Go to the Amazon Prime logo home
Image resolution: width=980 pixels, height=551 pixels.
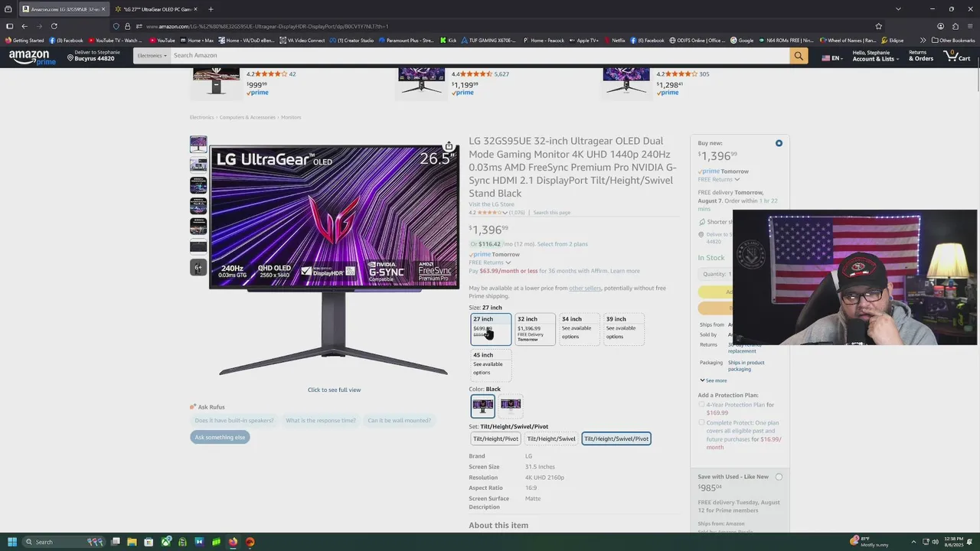coord(32,57)
